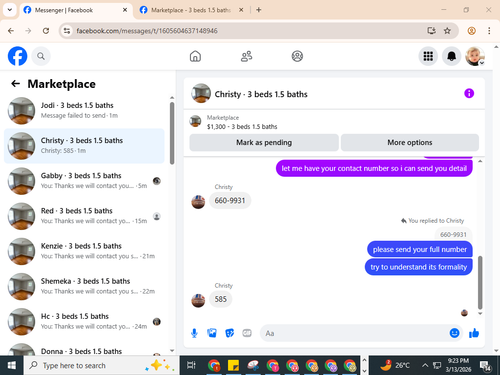Click the install app icon in address bar
The image size is (500, 375).
pyautogui.click(x=431, y=31)
